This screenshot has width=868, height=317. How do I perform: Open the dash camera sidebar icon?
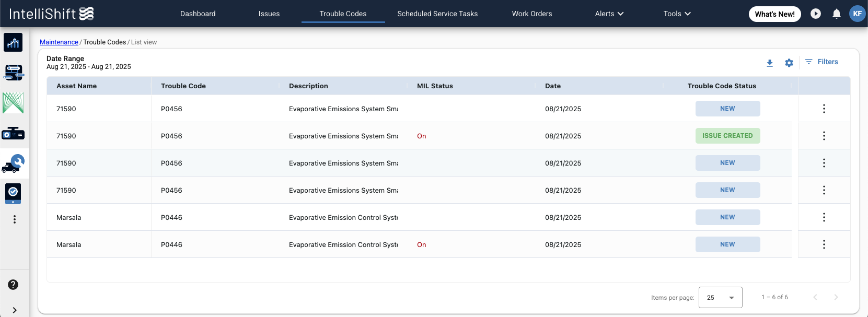(13, 133)
